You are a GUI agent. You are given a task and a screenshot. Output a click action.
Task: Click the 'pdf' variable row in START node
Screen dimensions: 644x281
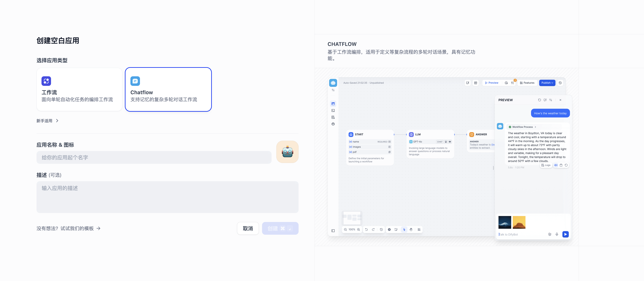coord(370,152)
